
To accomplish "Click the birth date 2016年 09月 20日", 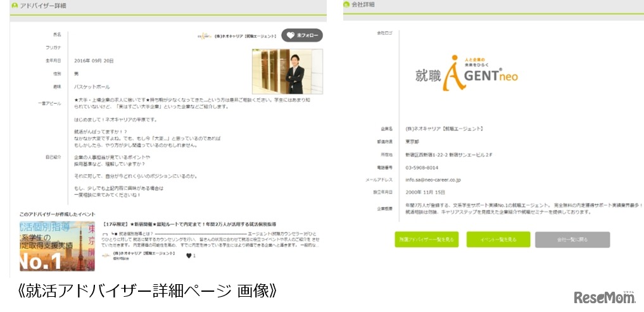I will tap(94, 60).
